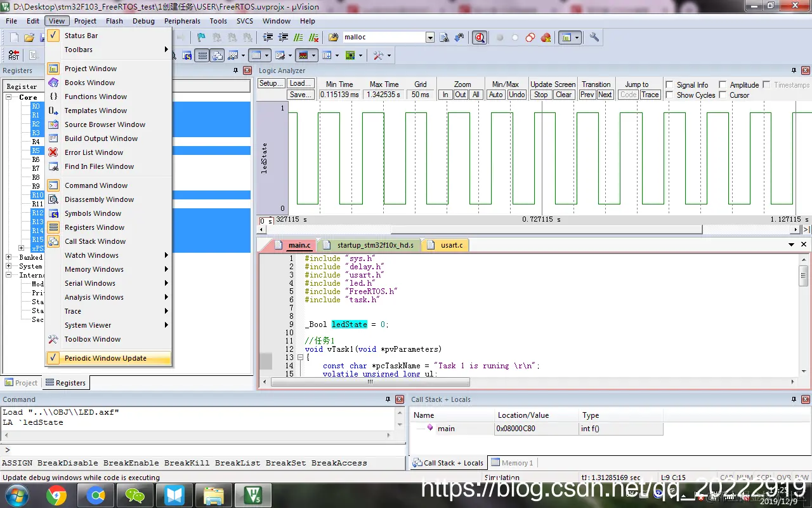Pin the Logic Analyzer panel
The width and height of the screenshot is (812, 508).
pyautogui.click(x=794, y=70)
